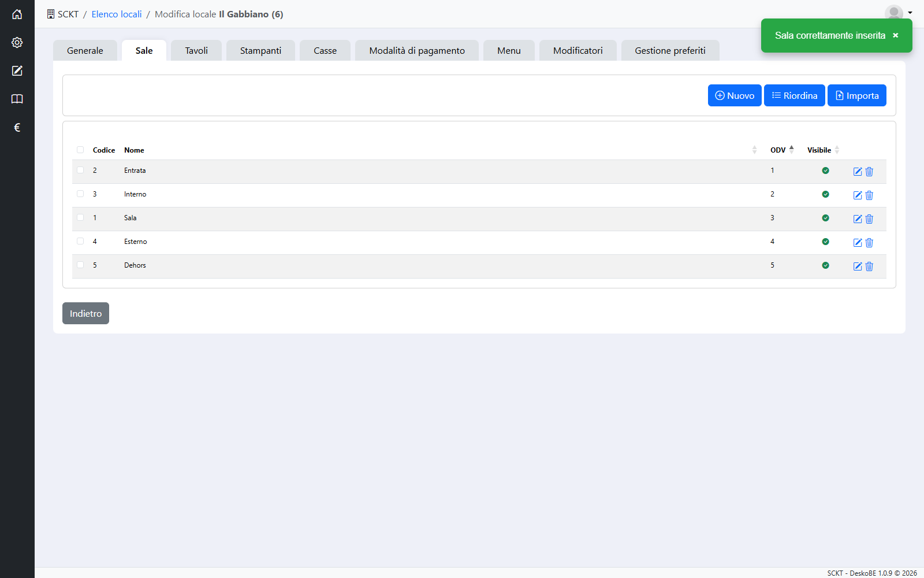
Task: Select the Sala row checkbox
Action: click(80, 217)
